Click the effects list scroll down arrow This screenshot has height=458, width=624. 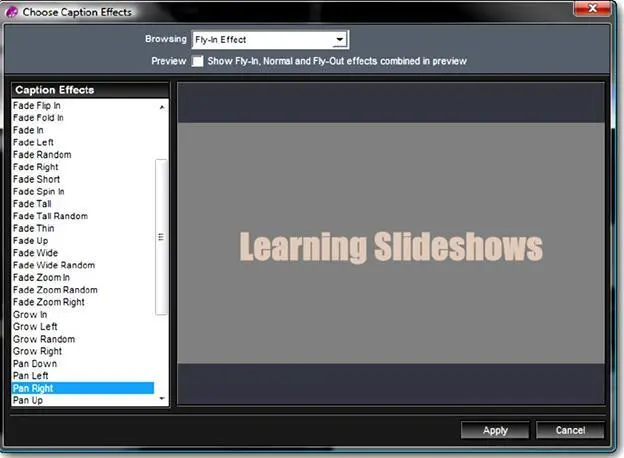pos(163,399)
